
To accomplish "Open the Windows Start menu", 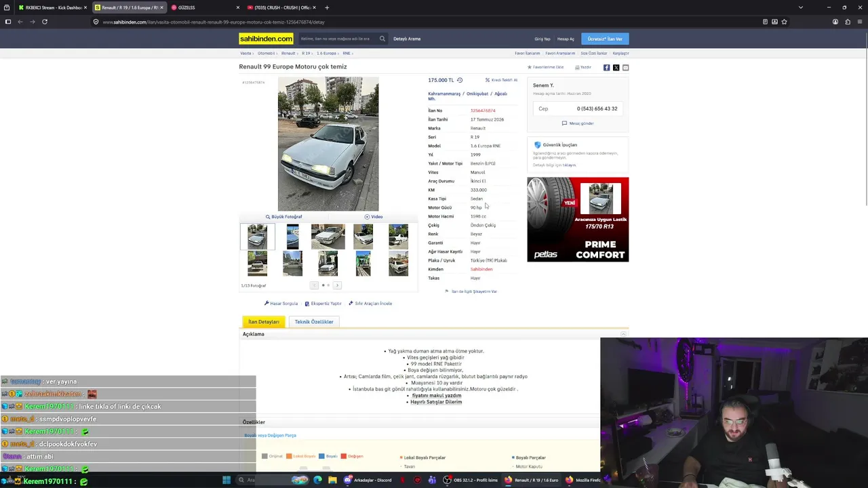I will (226, 480).
